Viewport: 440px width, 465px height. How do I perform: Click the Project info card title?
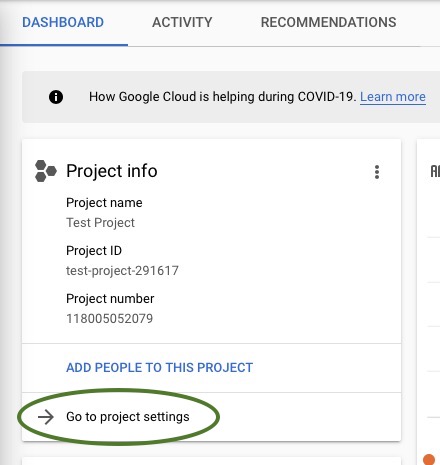[x=112, y=171]
